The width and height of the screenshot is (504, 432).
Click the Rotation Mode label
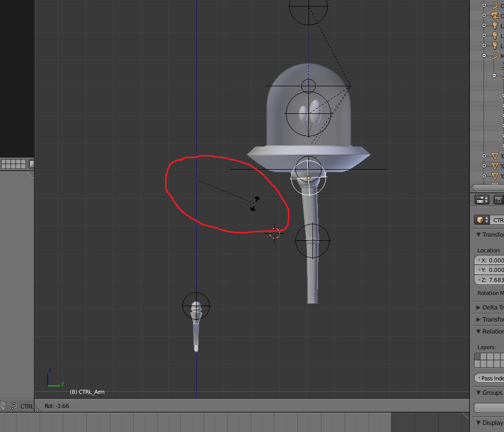[490, 293]
